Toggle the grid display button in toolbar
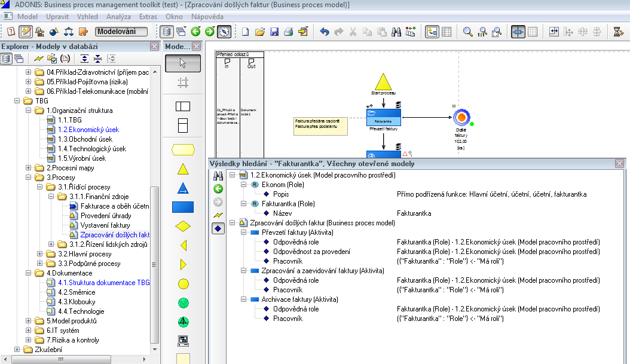Screen dimensions: 630x364 [x=533, y=32]
